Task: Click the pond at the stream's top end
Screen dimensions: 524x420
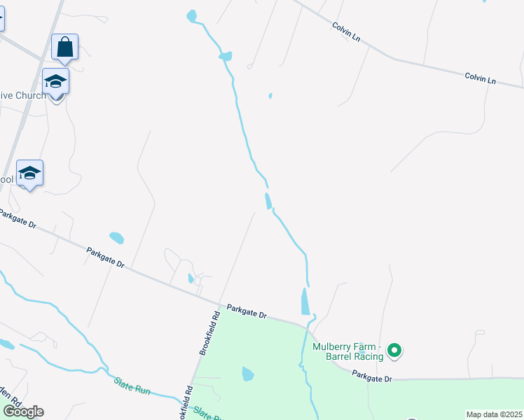Action: (191, 16)
